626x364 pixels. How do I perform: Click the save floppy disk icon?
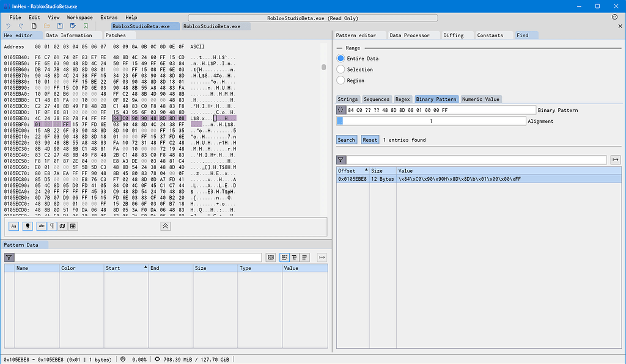click(x=60, y=26)
